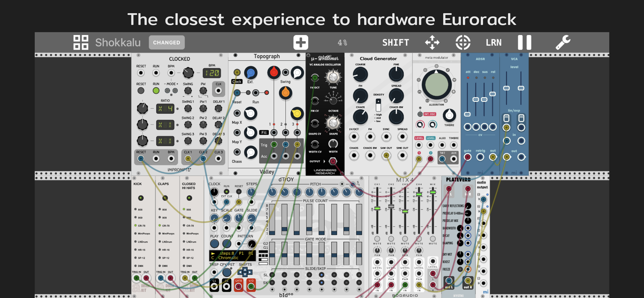Click the crosshair targeting icon in toolbar

click(463, 42)
